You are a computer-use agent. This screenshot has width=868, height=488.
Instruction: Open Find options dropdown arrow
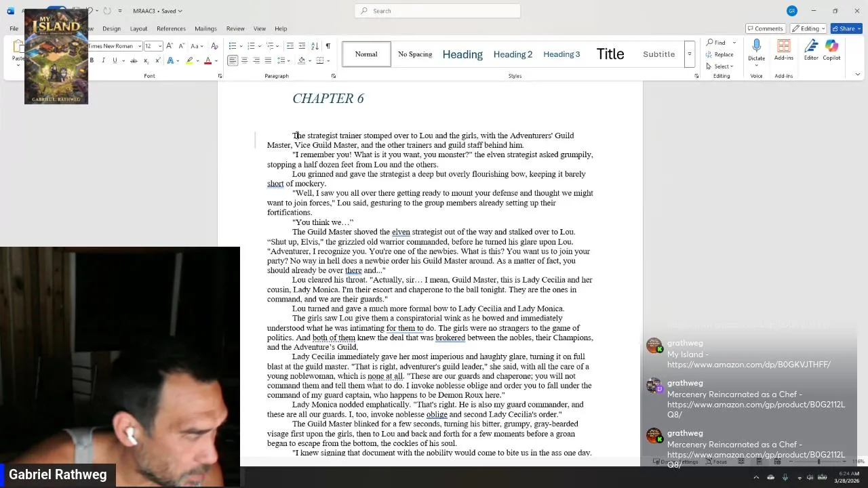[x=734, y=43]
